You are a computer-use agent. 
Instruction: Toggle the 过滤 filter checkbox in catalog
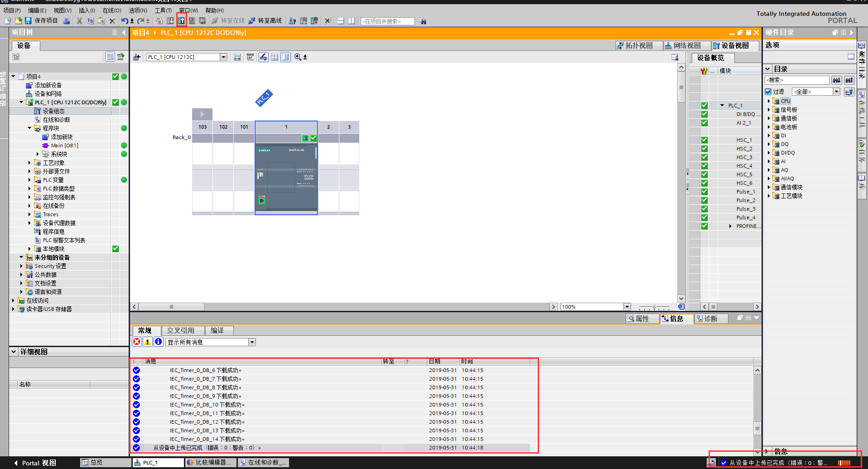coord(768,92)
